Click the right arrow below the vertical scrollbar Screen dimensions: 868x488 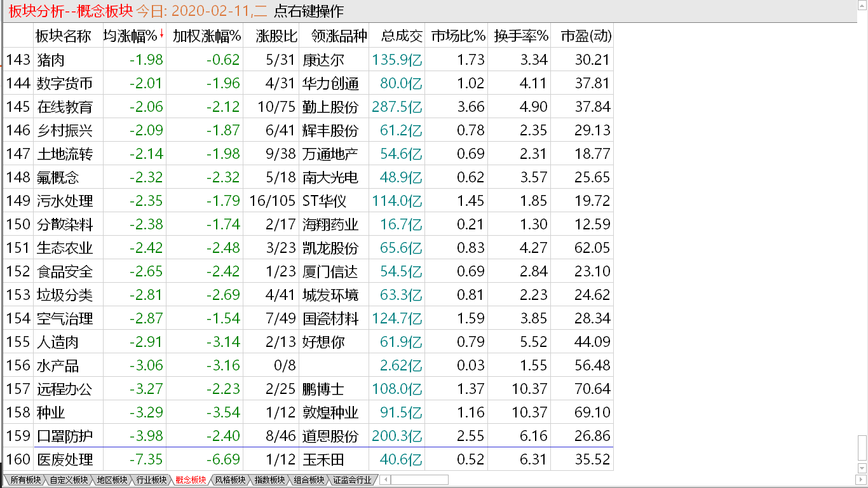[862, 480]
